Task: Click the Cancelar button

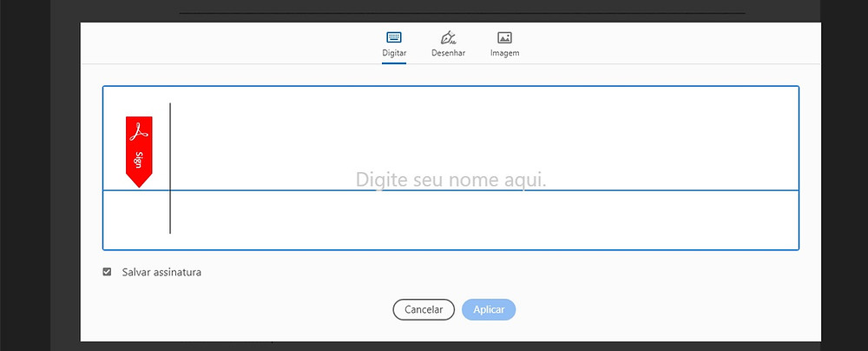Action: [424, 309]
